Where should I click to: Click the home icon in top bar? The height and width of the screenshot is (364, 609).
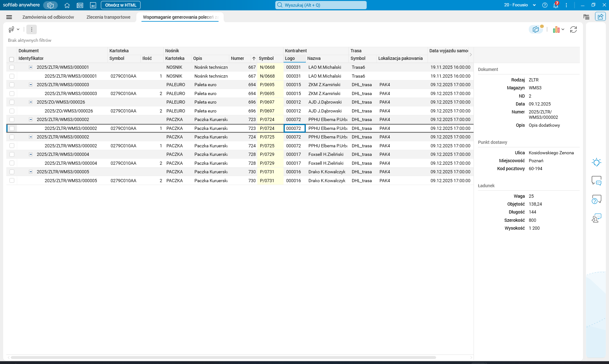[67, 5]
